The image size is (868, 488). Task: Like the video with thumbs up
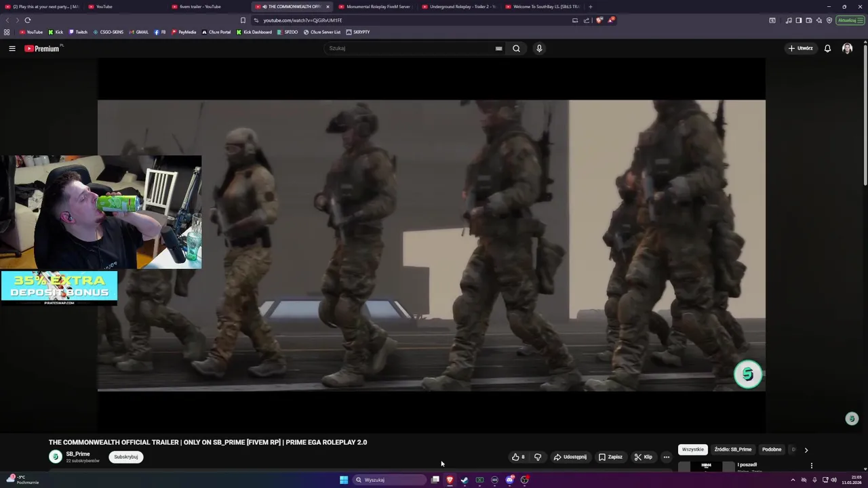[519, 457]
